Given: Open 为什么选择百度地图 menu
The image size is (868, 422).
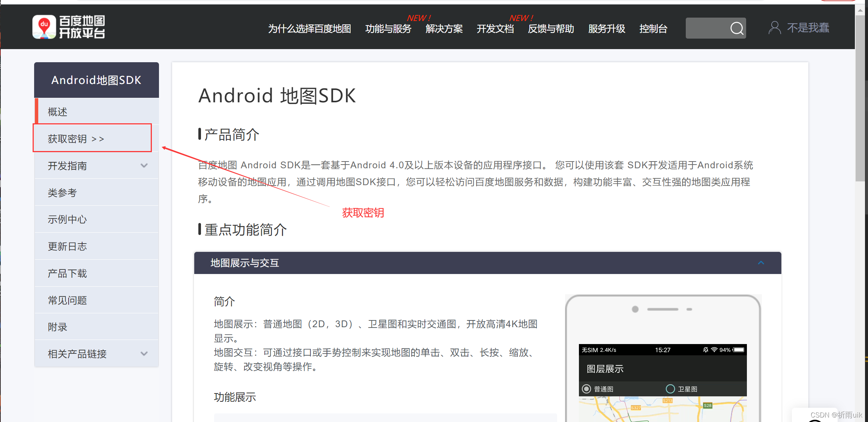Looking at the screenshot, I should tap(309, 28).
